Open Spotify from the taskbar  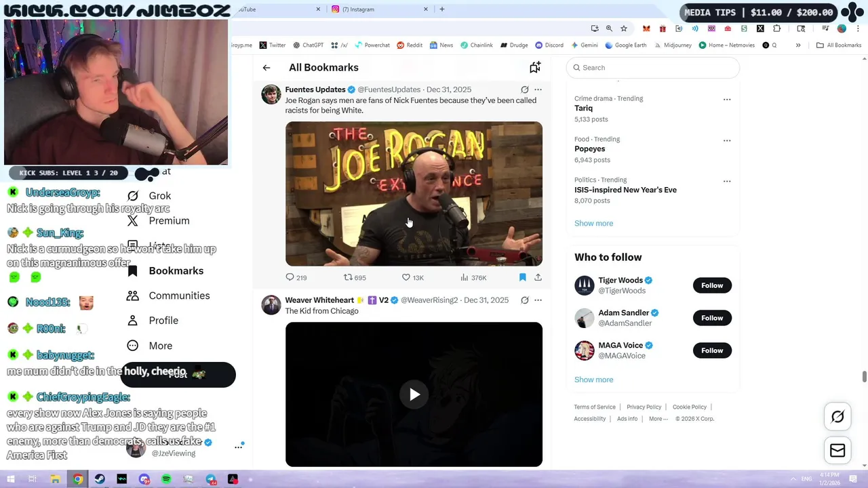(166, 479)
